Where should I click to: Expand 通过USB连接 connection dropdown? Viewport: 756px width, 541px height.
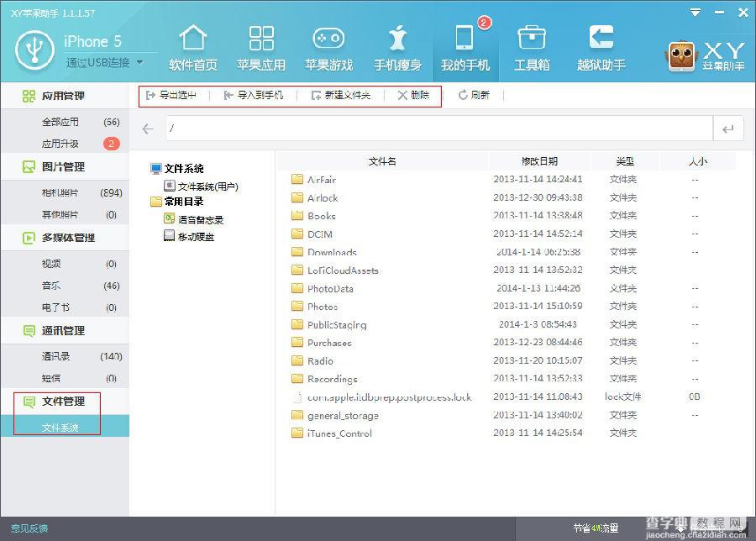pos(139,62)
